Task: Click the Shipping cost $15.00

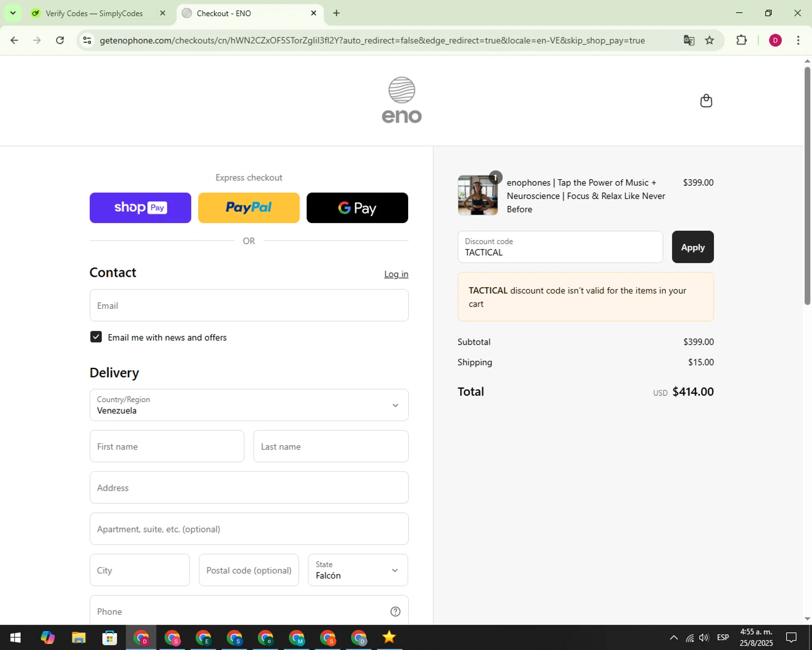Action: [x=701, y=362]
